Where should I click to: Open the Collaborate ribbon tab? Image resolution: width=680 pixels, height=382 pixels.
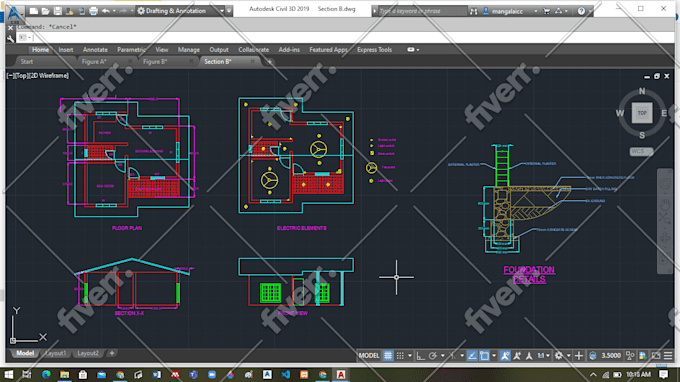pos(254,50)
